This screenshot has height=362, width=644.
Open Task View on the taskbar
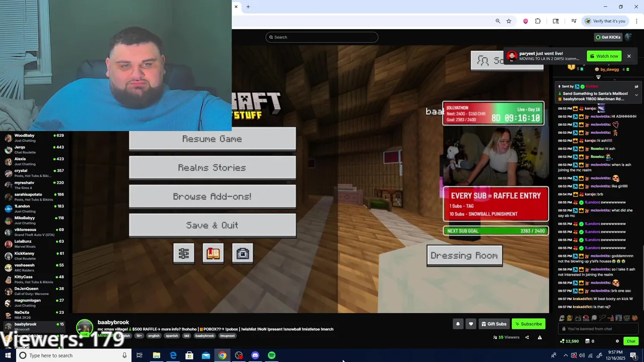(139, 355)
